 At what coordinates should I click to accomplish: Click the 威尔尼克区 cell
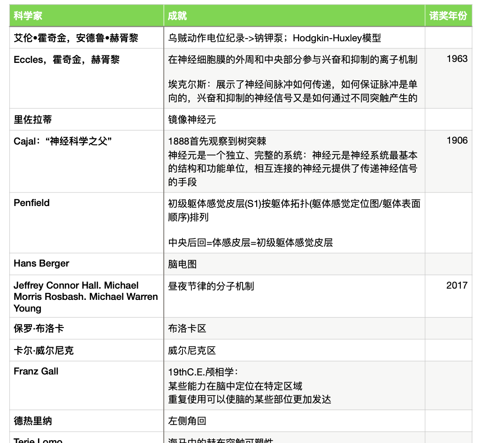294,350
